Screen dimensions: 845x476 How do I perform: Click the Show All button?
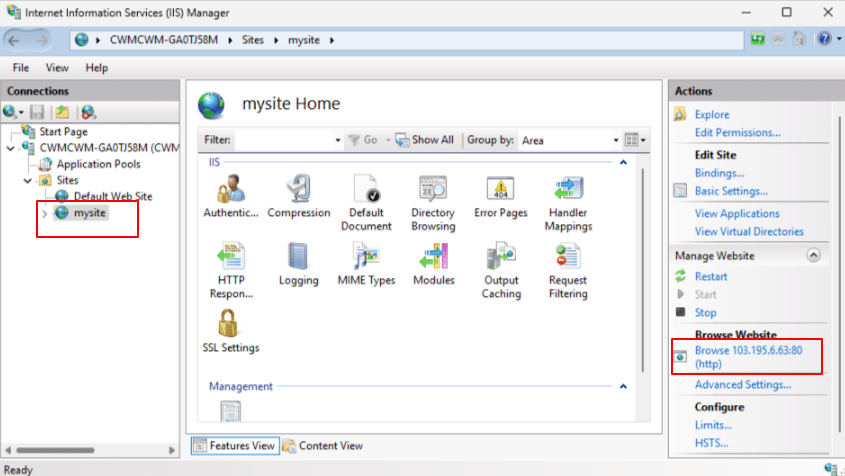click(425, 140)
